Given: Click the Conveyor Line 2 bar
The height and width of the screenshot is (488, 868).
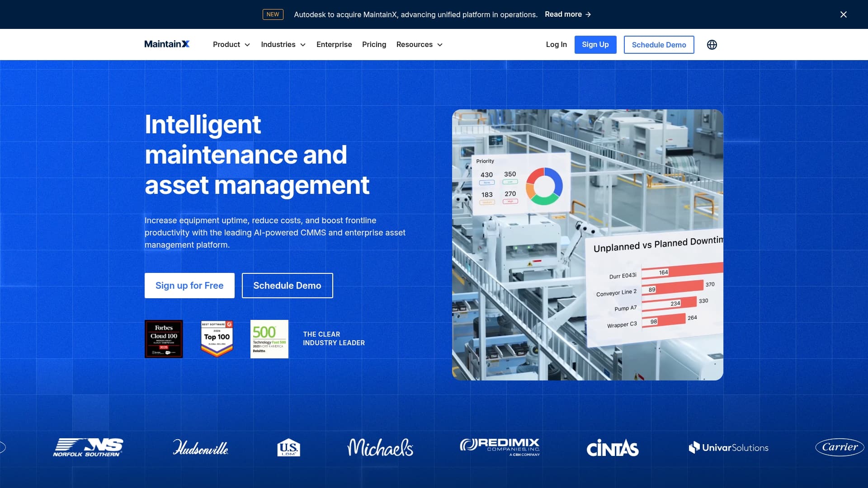Looking at the screenshot, I should (672, 287).
